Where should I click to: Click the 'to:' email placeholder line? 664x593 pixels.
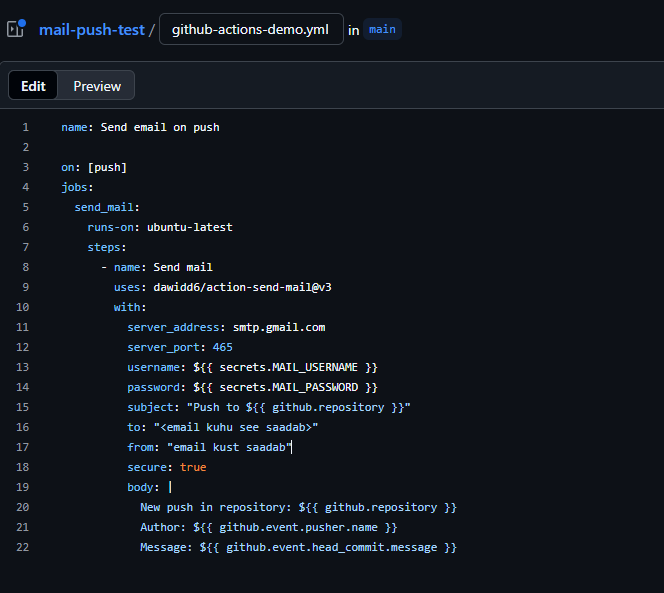(x=222, y=427)
